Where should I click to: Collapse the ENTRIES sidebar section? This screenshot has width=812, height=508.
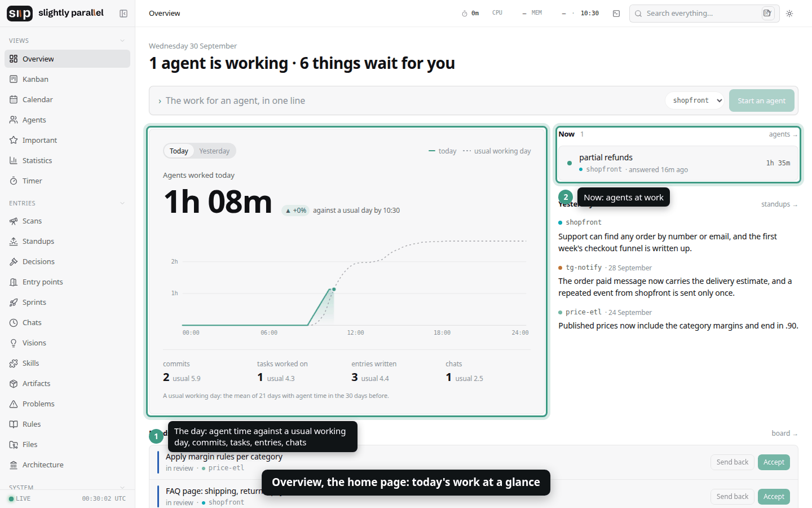click(122, 203)
